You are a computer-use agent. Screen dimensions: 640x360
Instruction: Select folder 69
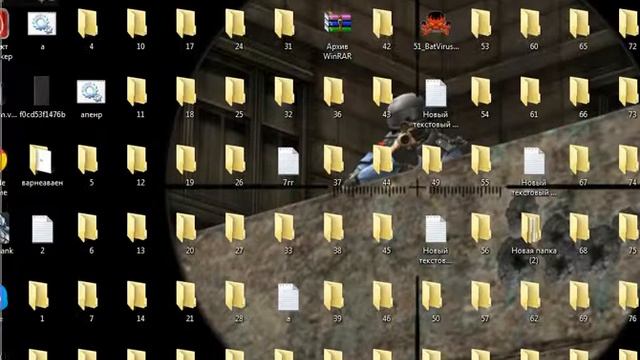tap(580, 296)
